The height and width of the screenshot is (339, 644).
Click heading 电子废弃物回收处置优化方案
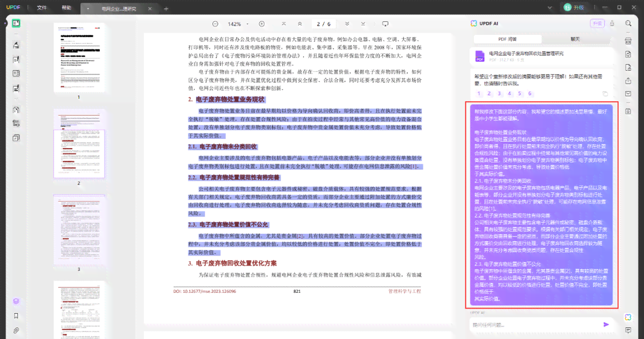click(236, 263)
